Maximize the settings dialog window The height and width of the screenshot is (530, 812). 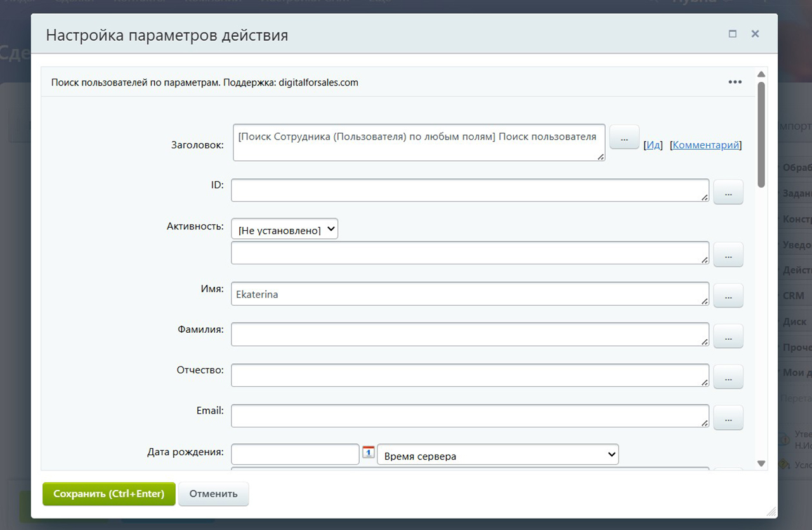pyautogui.click(x=733, y=34)
